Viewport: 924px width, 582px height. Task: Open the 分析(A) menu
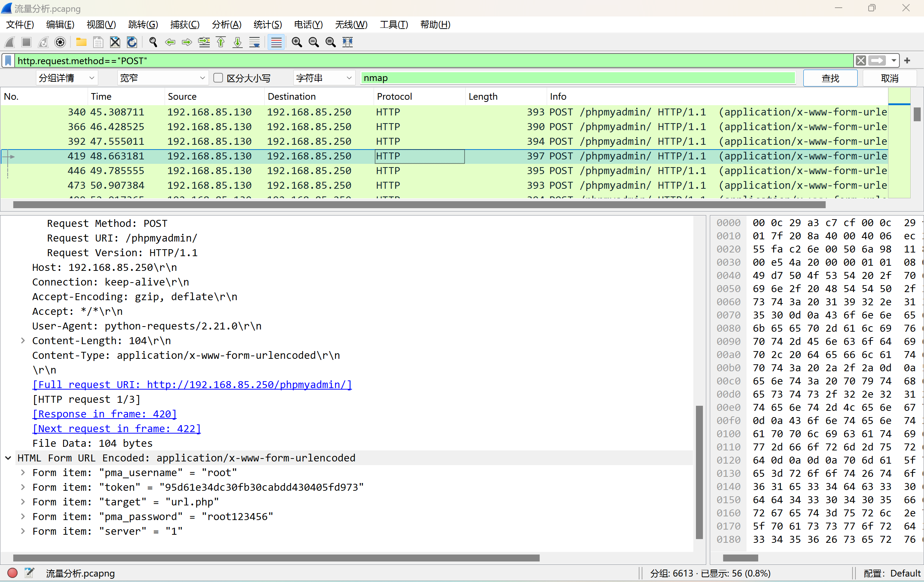(x=226, y=25)
